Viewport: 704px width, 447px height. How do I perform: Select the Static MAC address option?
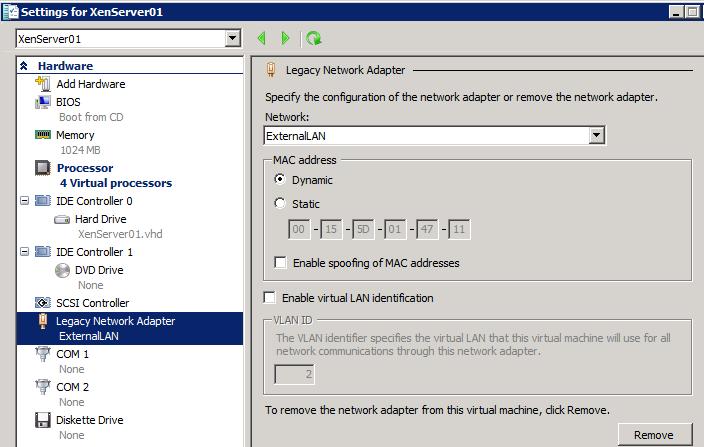pos(280,203)
